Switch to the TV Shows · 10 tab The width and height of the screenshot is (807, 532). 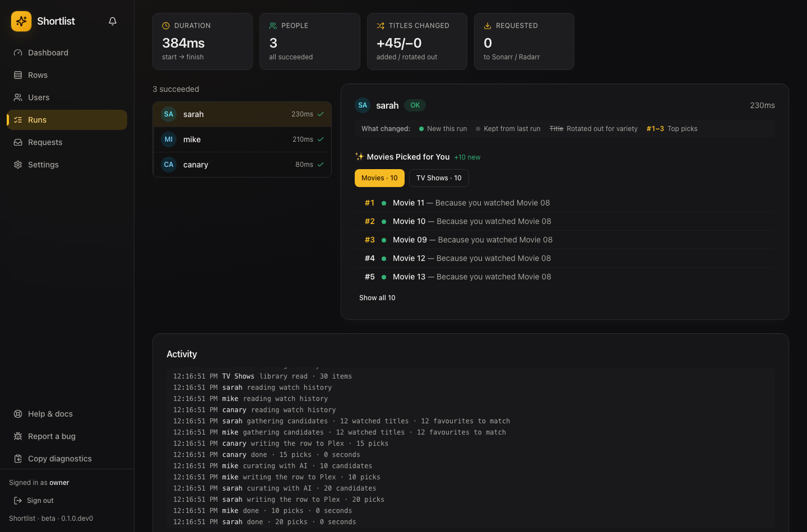click(439, 178)
